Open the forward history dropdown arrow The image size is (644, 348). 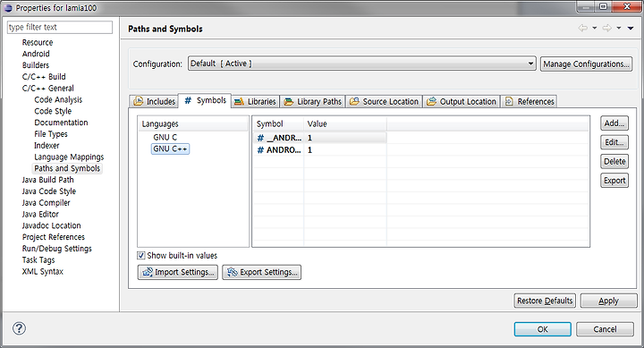[619, 28]
